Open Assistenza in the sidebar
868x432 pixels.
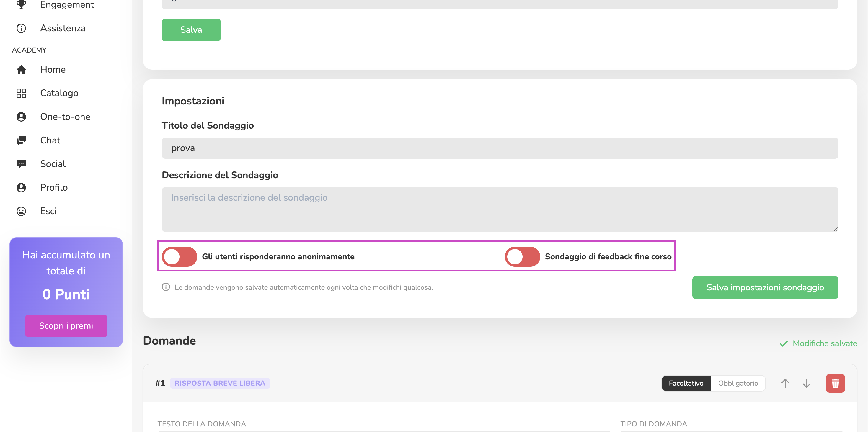63,28
